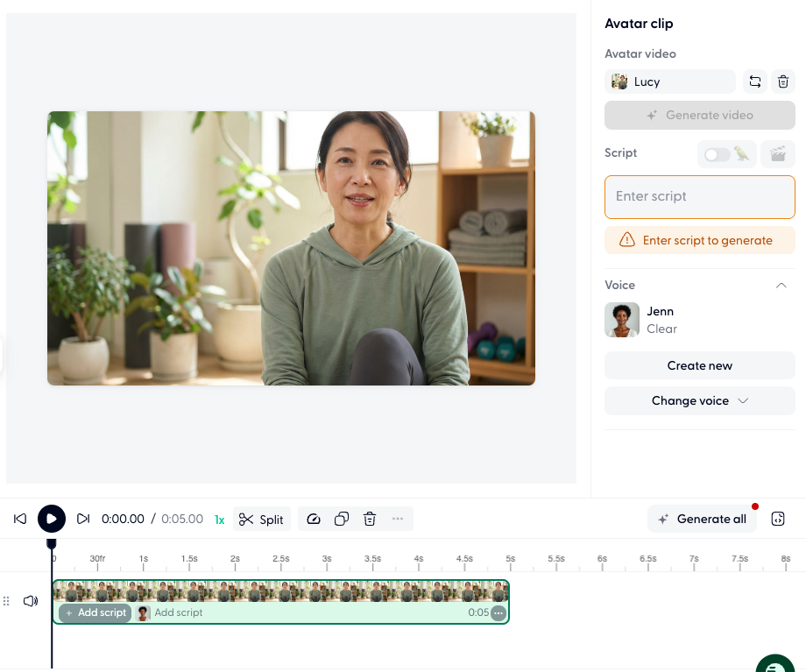Click the speed gauge icon in timeline toolbar
Viewport: 806px width, 672px height.
point(314,519)
